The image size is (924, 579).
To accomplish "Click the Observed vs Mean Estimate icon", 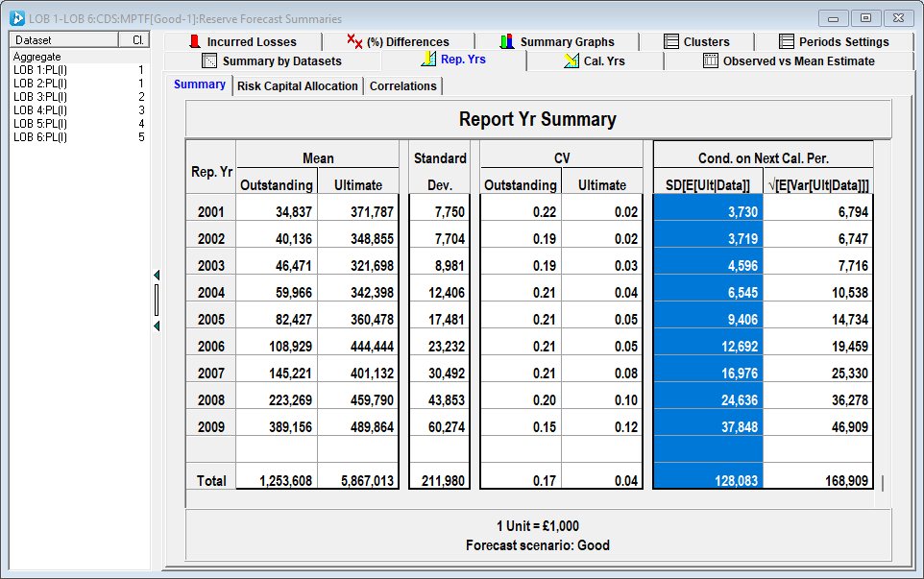I will click(x=711, y=60).
